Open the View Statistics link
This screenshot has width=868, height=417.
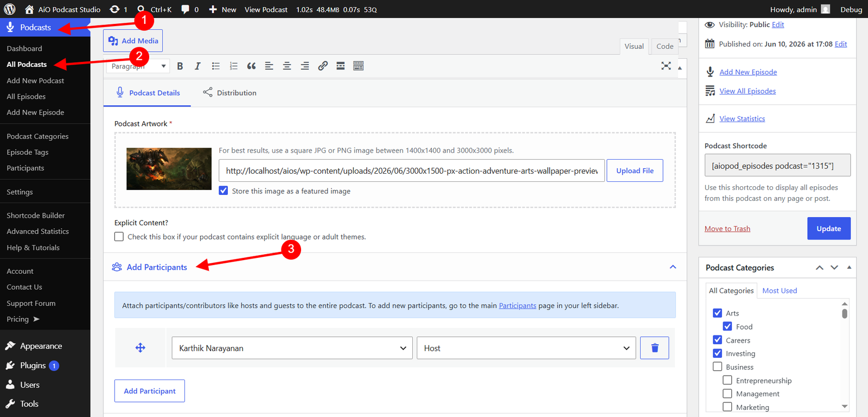[742, 118]
